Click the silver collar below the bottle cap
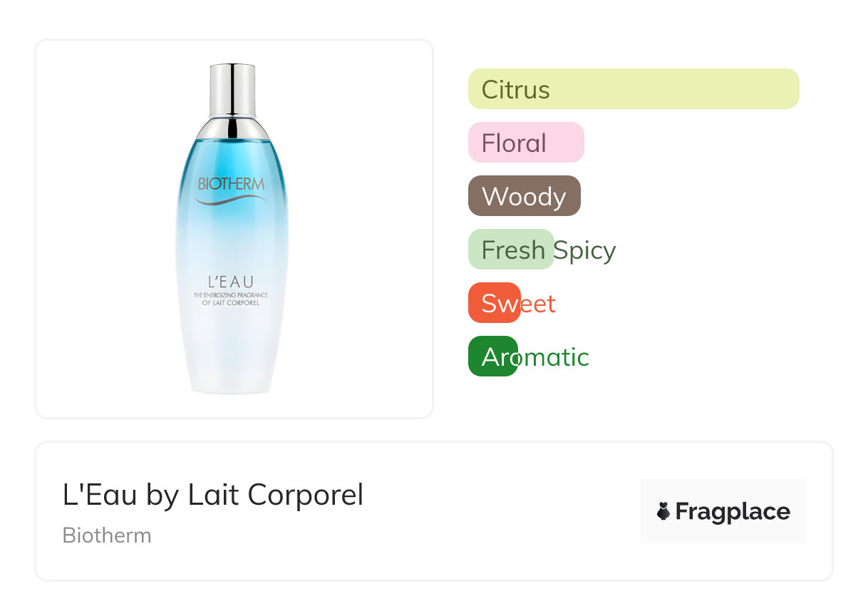Screen dimensions: 868x616 click(x=232, y=127)
